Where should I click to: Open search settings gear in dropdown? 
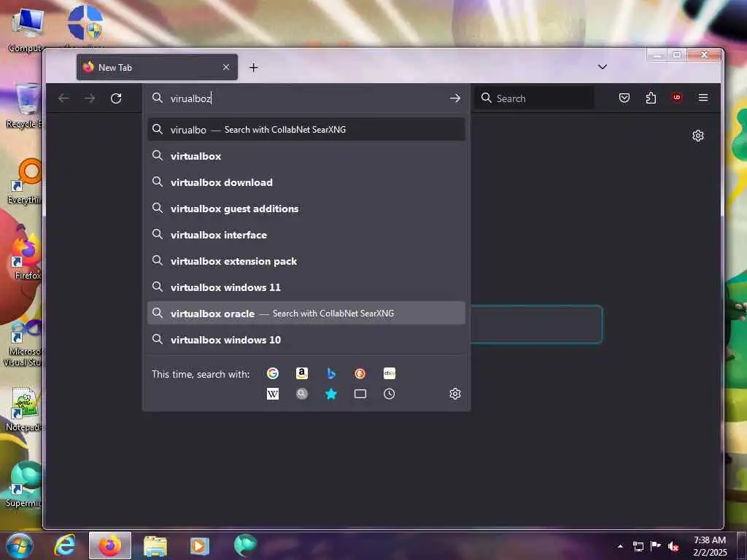[455, 394]
